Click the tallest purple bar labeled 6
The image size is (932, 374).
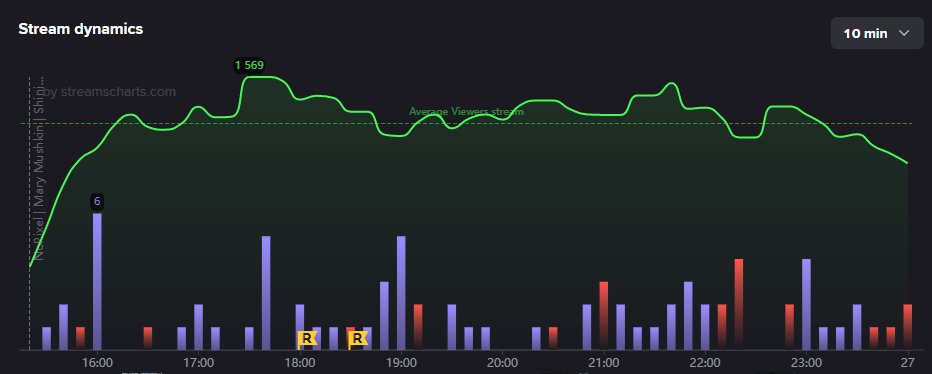tap(97, 281)
